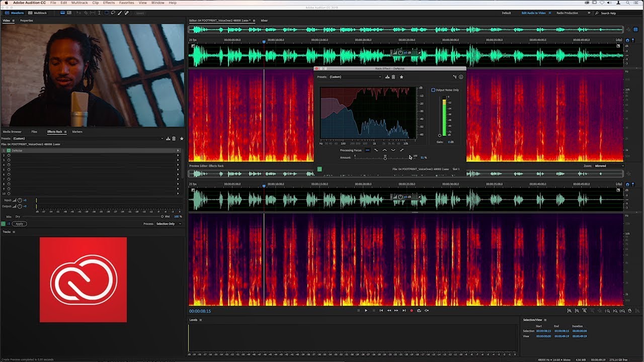Click Apply in Effects Rack

click(x=19, y=224)
